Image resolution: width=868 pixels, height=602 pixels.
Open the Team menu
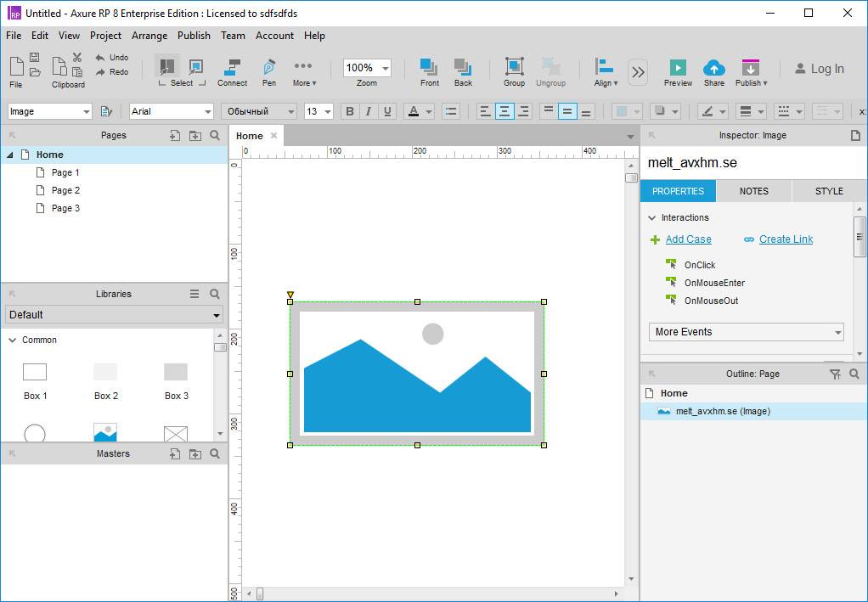point(233,36)
